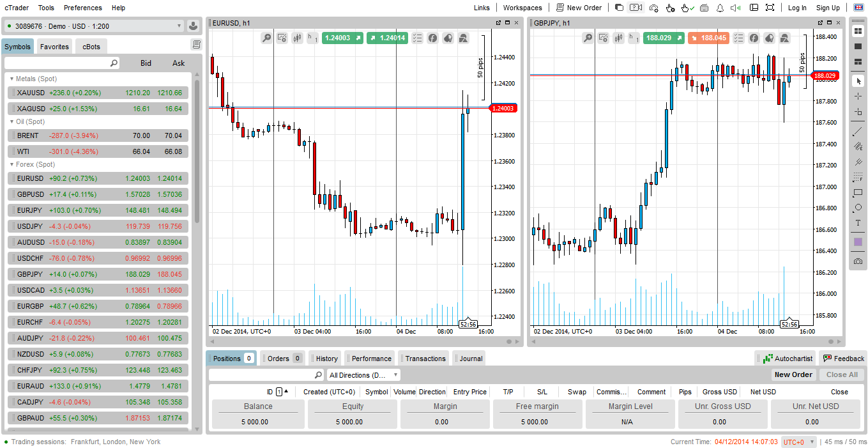Collapse the Metals (Spot) group
868x448 pixels.
pyautogui.click(x=11, y=79)
